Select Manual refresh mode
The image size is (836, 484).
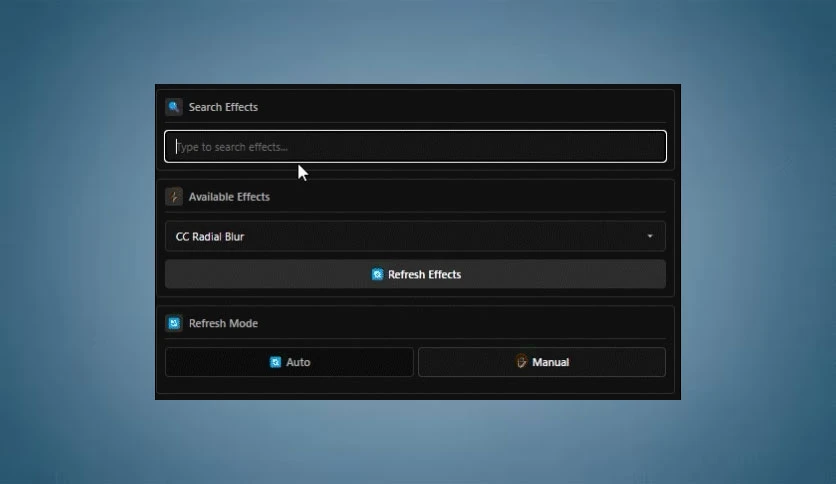(x=542, y=362)
